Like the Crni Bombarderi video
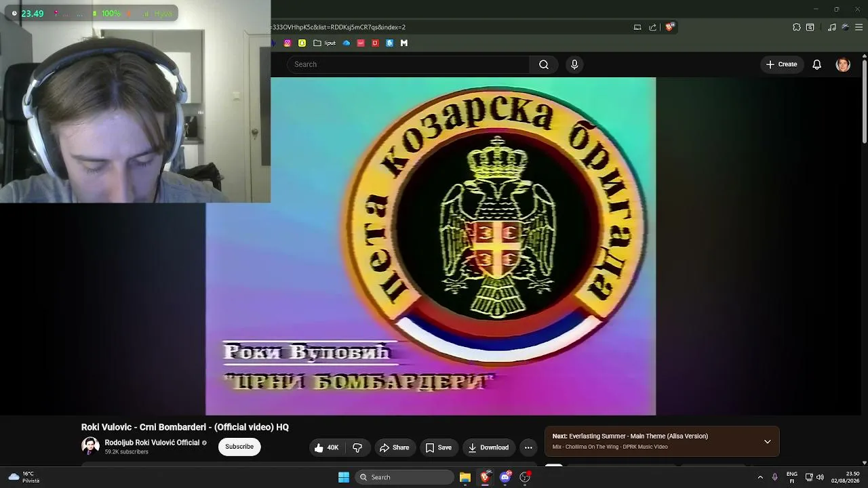 (326, 447)
